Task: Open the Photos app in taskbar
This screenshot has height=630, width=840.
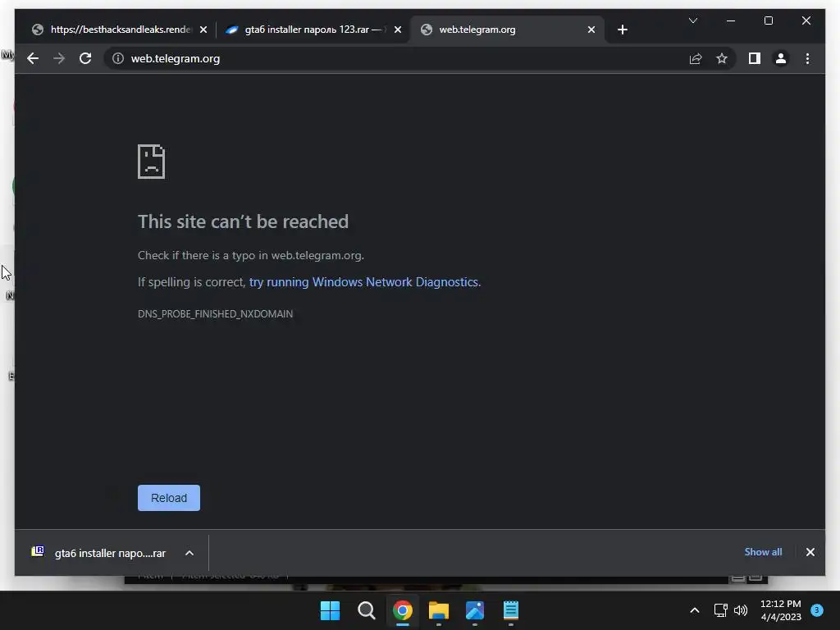Action: coord(475,610)
